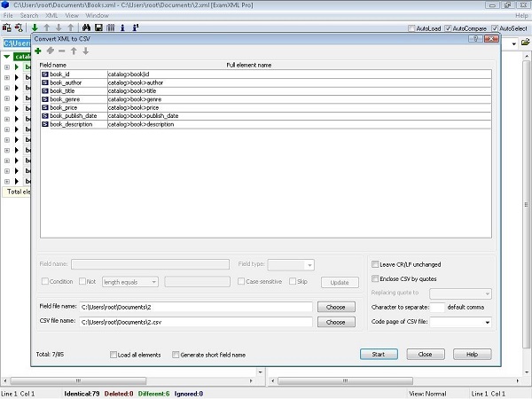Click the Different:6 status bar entry
This screenshot has width=532, height=399.
[153, 394]
